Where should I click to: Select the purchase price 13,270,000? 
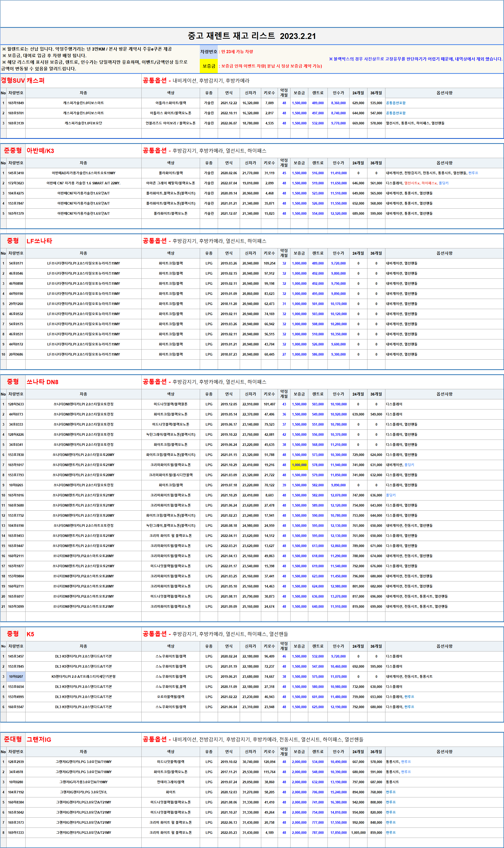338,596
